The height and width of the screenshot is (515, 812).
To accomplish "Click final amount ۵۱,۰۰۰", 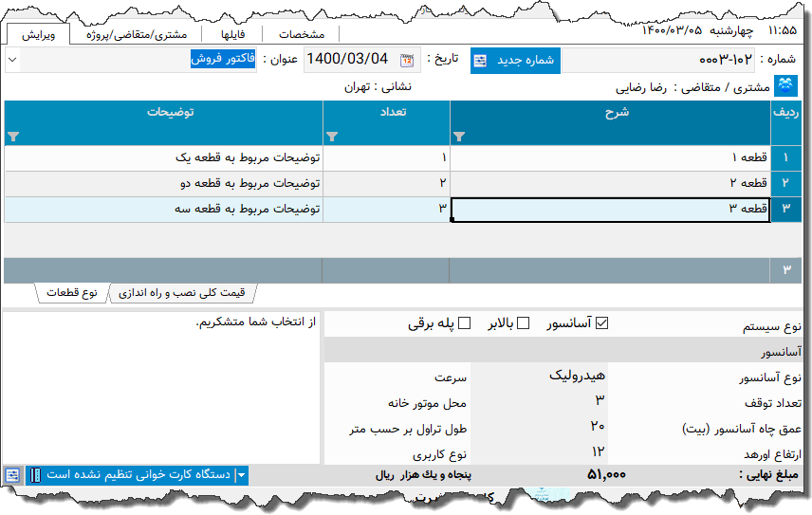I will (606, 474).
